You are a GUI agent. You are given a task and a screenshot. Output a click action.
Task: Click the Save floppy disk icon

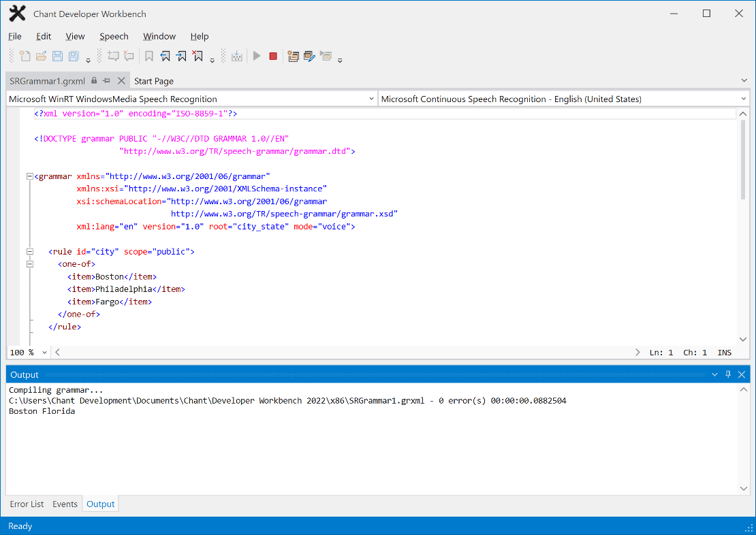tap(57, 56)
